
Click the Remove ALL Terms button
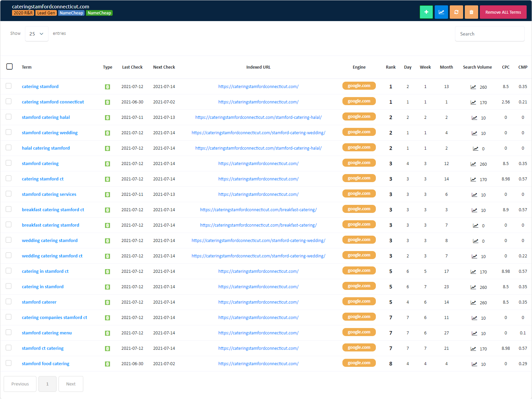(x=503, y=12)
